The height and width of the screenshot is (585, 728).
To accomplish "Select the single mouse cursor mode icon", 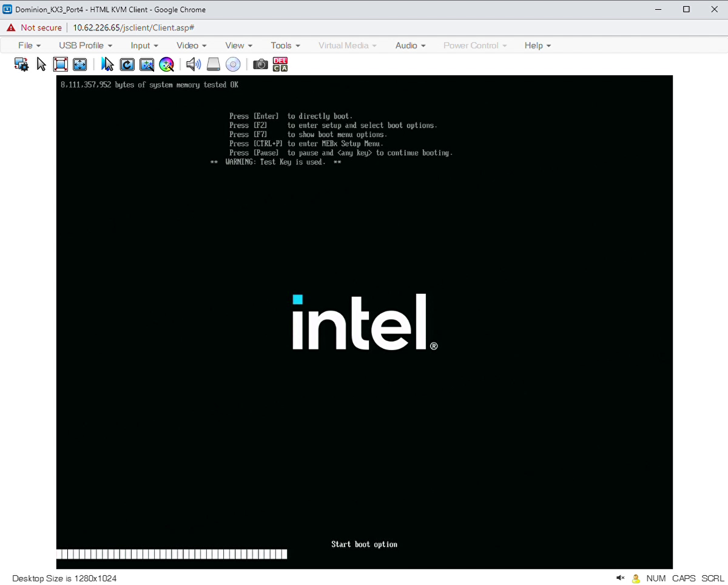I will pyautogui.click(x=41, y=64).
